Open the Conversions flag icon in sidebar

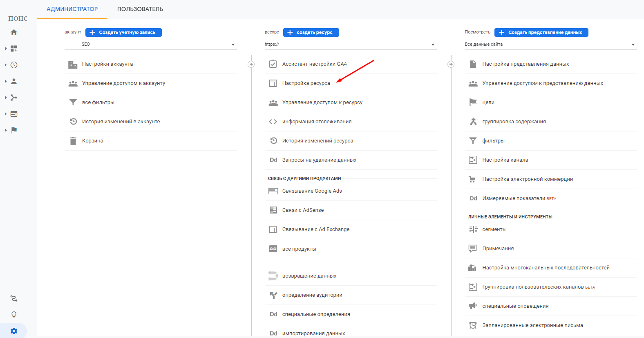pyautogui.click(x=14, y=130)
